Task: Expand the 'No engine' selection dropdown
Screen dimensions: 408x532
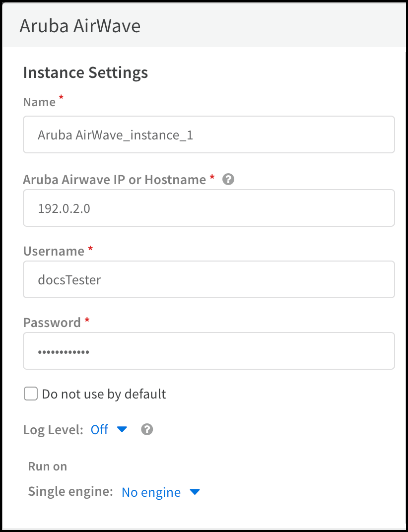Action: tap(151, 492)
